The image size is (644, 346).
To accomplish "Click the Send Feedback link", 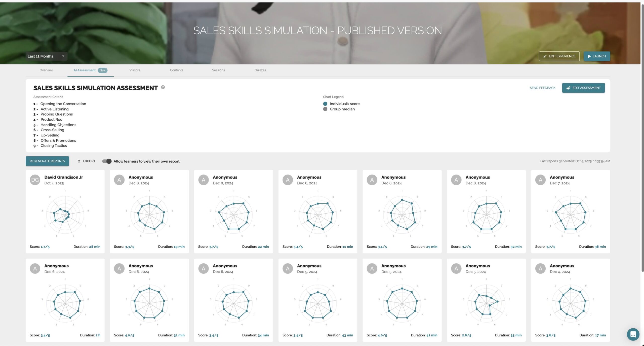I will point(542,88).
